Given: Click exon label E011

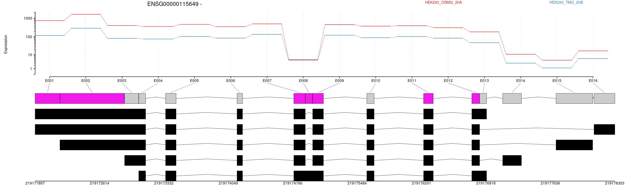Looking at the screenshot, I should (412, 81).
